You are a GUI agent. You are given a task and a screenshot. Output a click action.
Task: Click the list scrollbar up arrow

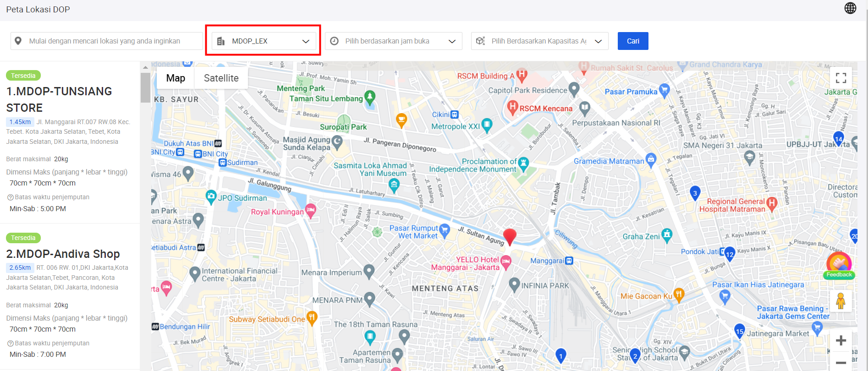[145, 67]
